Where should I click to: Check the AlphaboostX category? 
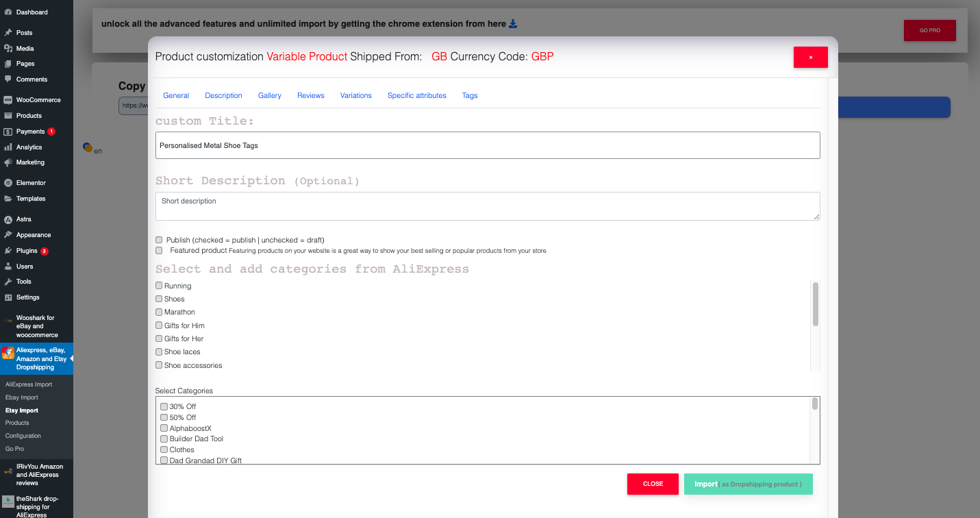[164, 428]
